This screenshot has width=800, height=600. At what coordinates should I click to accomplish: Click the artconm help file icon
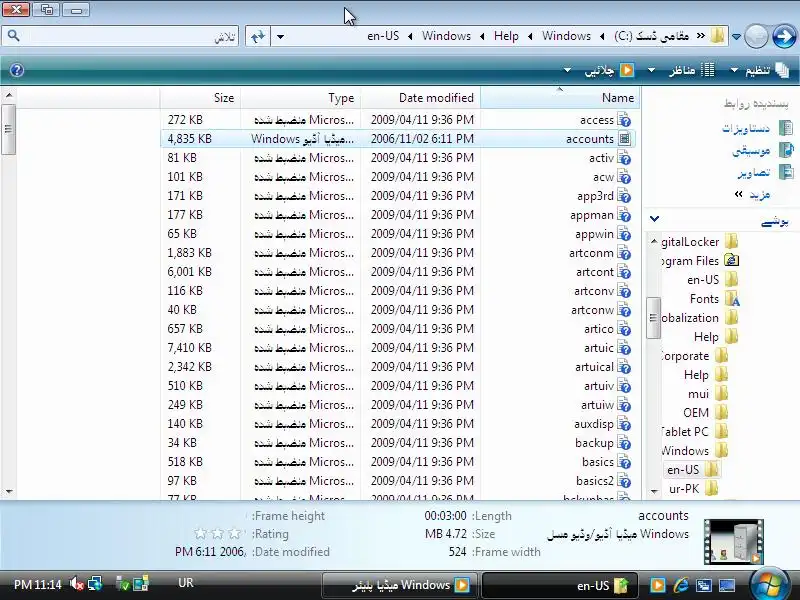[x=624, y=253]
